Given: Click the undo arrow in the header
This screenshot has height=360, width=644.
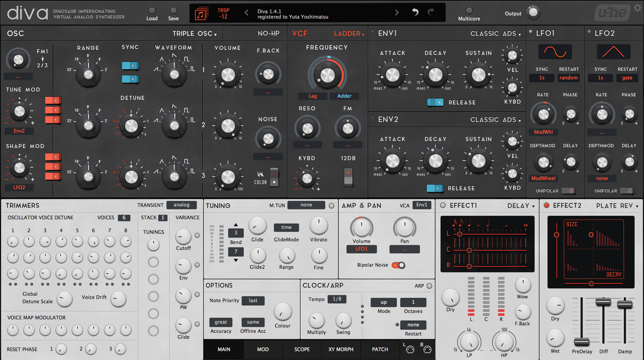Looking at the screenshot, I should [415, 12].
